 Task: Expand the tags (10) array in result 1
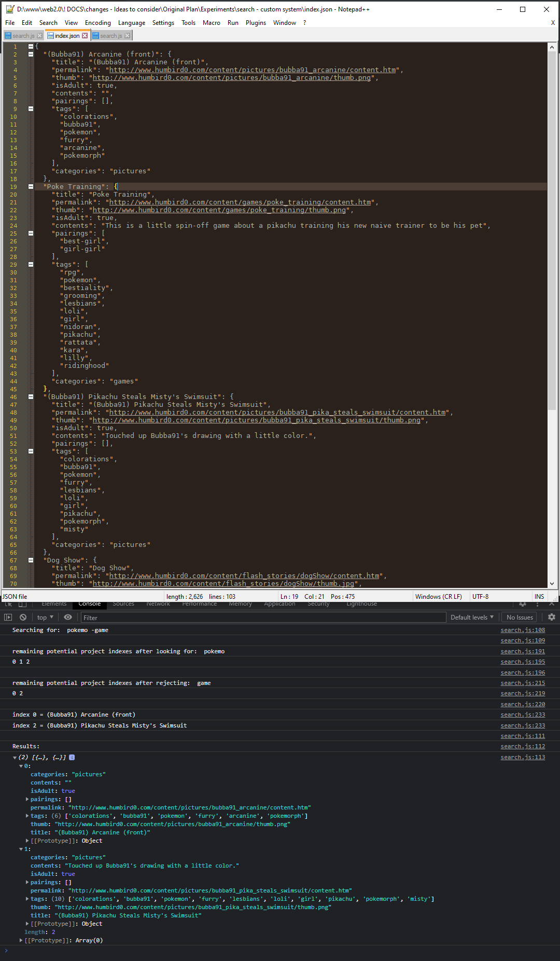coord(27,899)
